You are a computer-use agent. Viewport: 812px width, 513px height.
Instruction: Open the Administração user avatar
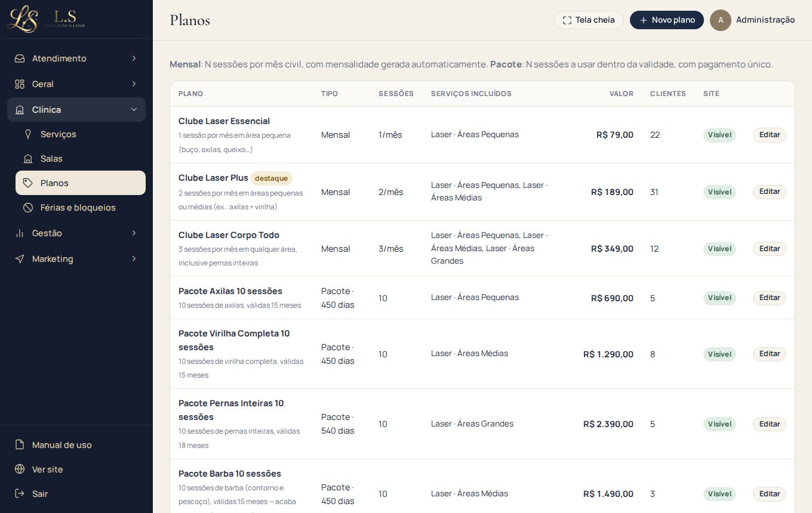721,20
